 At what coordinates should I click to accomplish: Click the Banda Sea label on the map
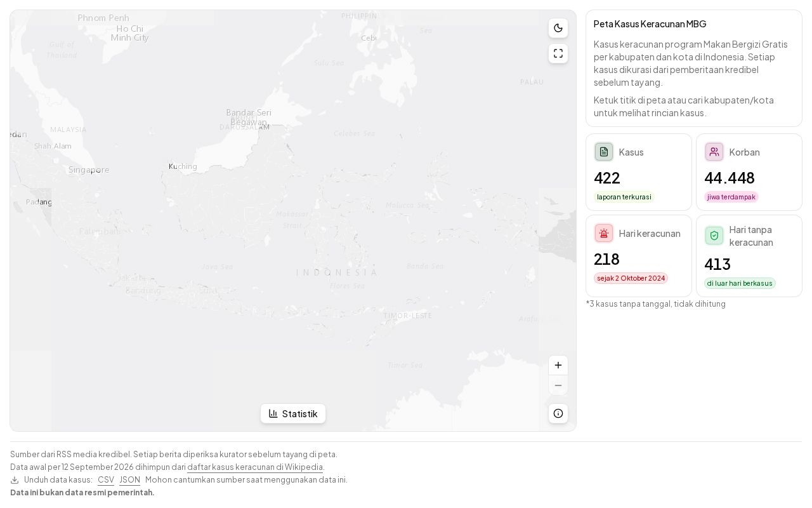coord(425,266)
